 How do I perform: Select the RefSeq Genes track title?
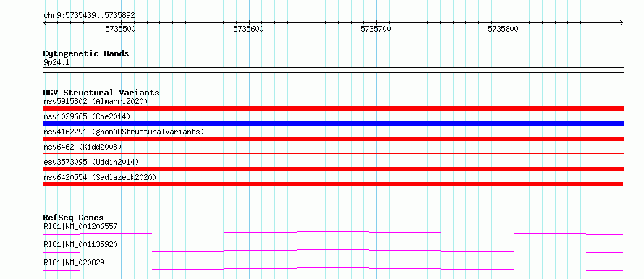point(74,218)
